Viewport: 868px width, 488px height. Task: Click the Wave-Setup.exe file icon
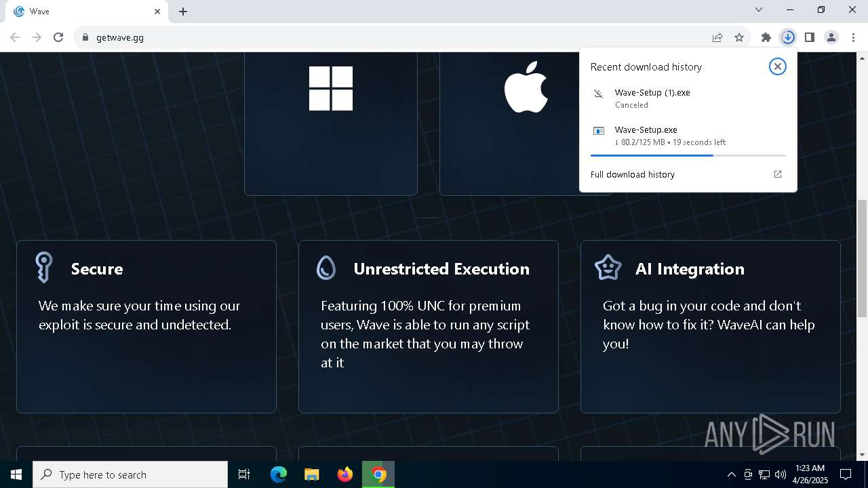[x=599, y=131]
